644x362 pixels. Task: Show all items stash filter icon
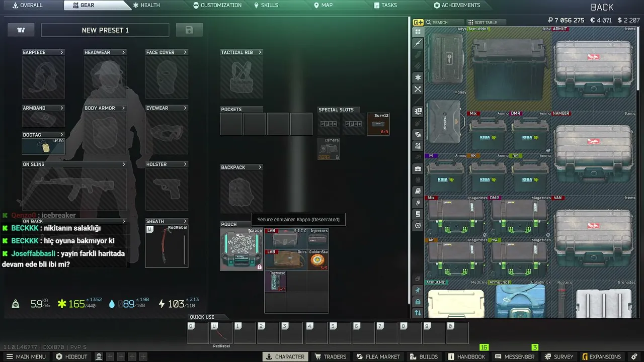[418, 32]
